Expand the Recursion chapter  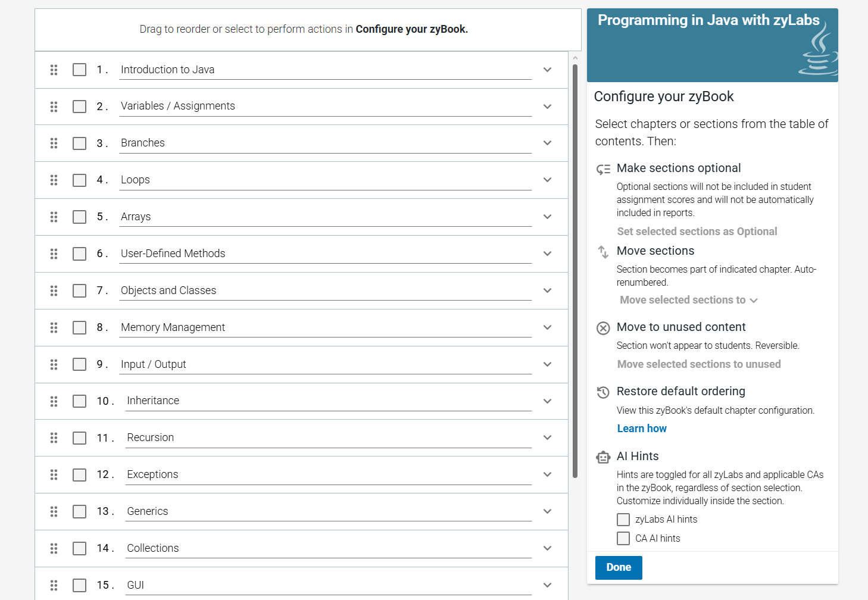point(548,437)
